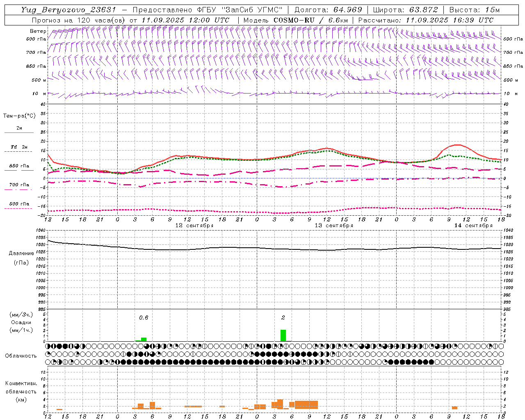The image size is (525, 420).
Task: Click the (мм/3ч.) precipitation unit label
Action: coord(21,315)
